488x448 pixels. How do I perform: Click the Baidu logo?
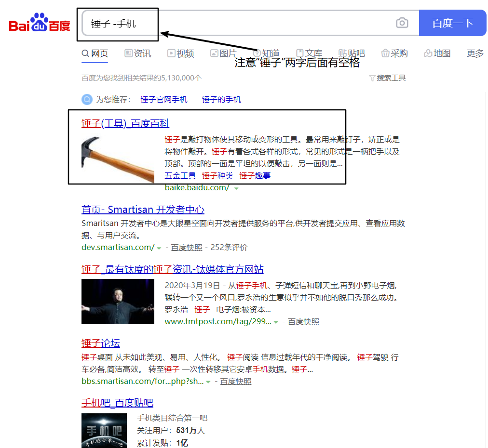click(x=39, y=22)
